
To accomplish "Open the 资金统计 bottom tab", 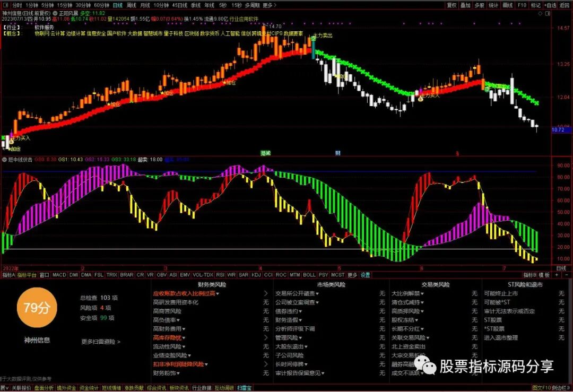I will pos(89,388).
